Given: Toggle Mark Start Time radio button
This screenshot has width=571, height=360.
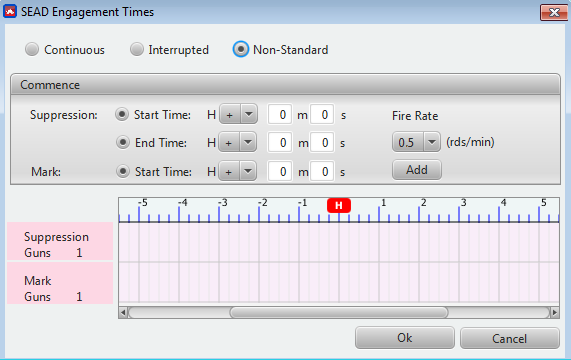Looking at the screenshot, I should [x=123, y=171].
